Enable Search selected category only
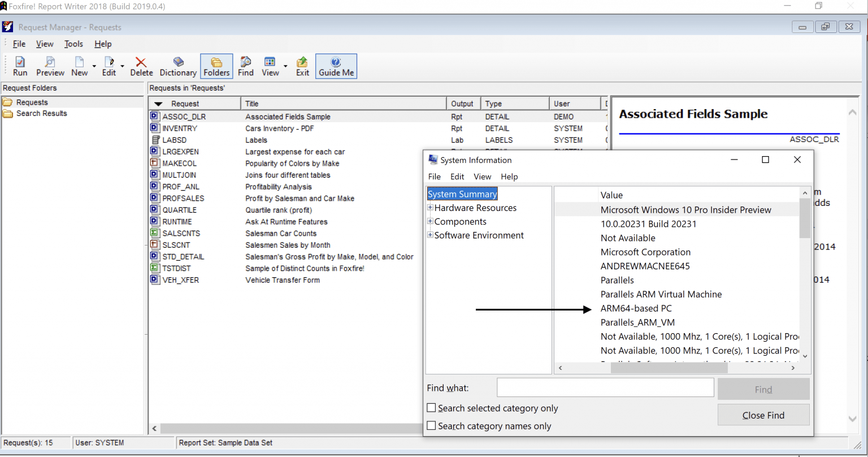 click(431, 407)
